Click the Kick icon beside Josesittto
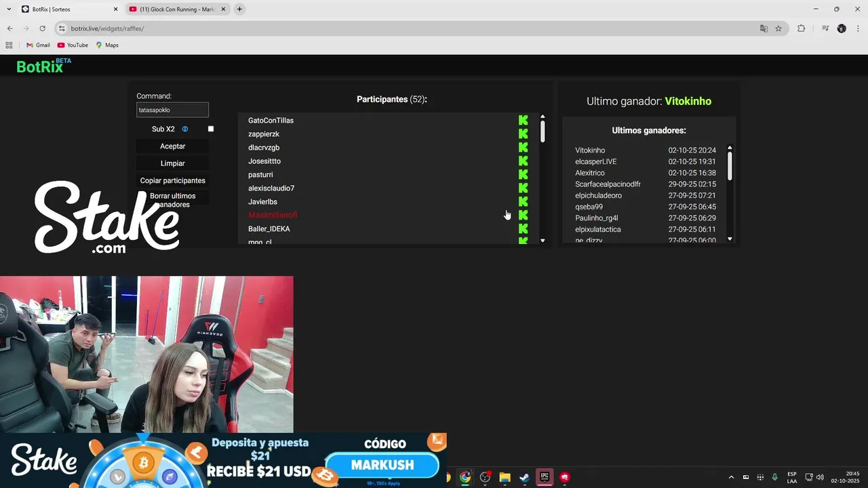This screenshot has height=488, width=868. tap(523, 161)
